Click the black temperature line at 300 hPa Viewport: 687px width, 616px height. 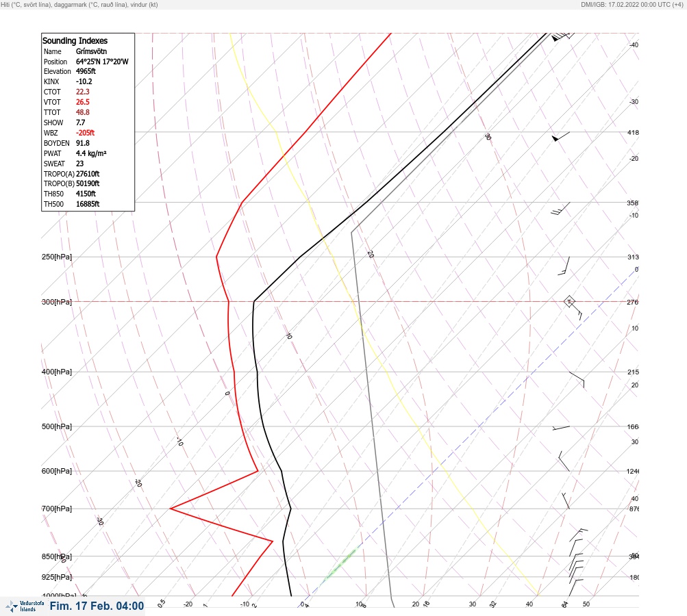[254, 302]
